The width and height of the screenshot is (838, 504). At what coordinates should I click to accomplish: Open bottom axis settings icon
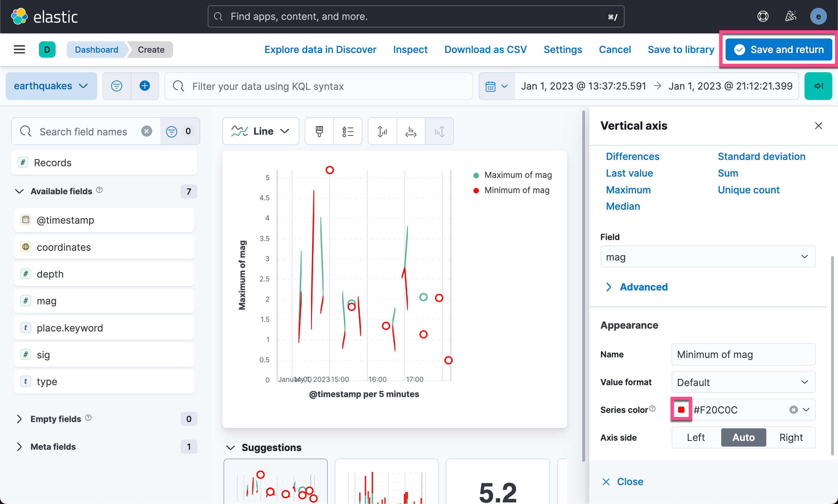[x=411, y=132]
